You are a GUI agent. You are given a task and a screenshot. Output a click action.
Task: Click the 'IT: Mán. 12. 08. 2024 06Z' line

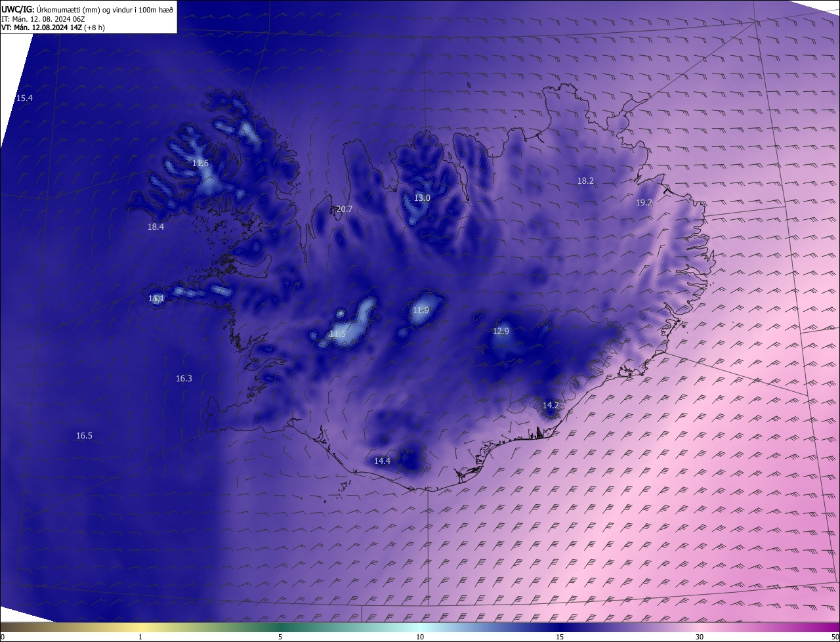[x=43, y=19]
